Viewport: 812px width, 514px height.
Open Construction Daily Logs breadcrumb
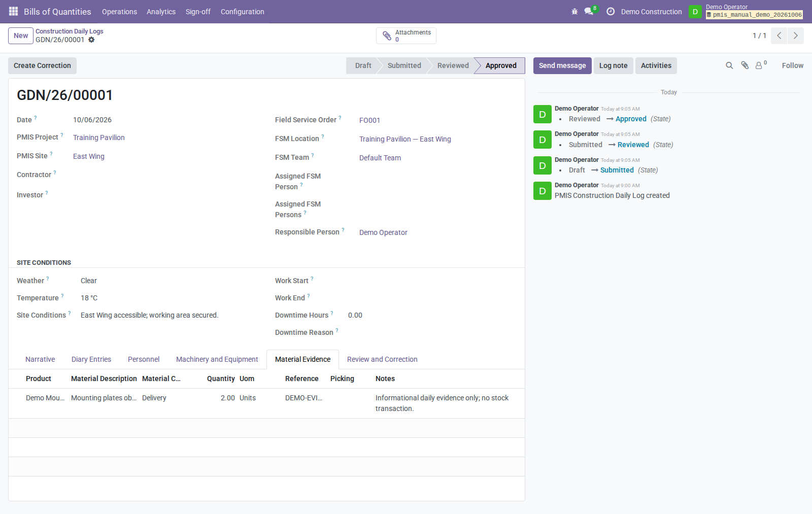(70, 31)
